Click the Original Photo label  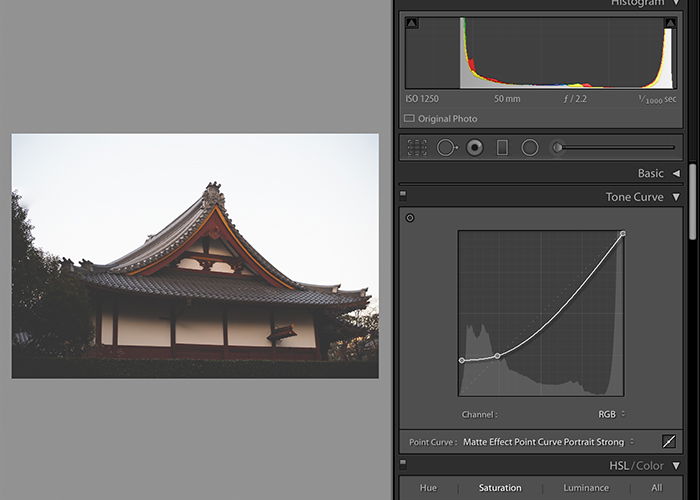(447, 119)
